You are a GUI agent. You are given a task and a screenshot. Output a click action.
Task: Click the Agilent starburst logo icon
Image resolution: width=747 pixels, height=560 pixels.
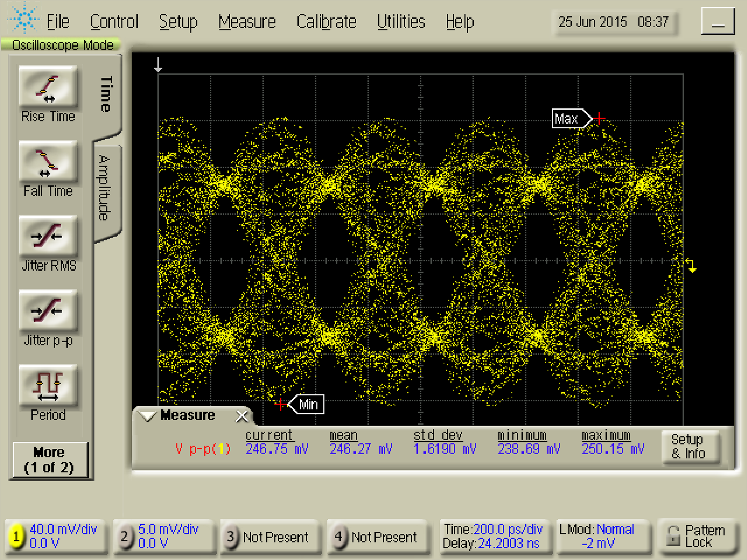23,19
